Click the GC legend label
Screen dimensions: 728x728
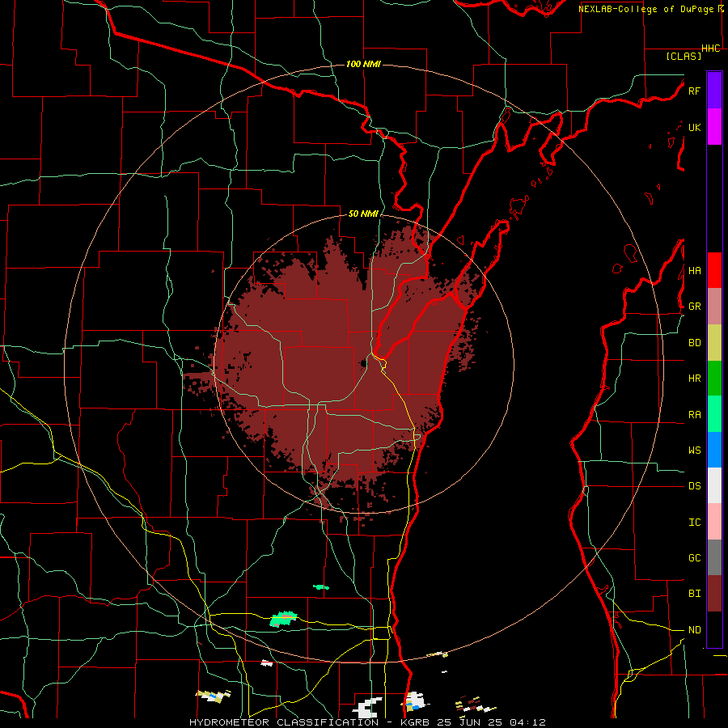(x=694, y=558)
